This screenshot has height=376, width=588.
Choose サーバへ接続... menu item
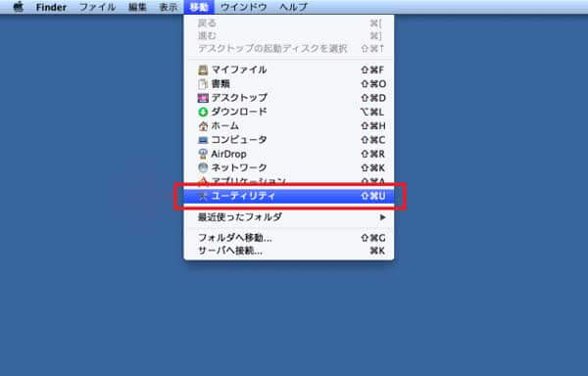pyautogui.click(x=289, y=251)
